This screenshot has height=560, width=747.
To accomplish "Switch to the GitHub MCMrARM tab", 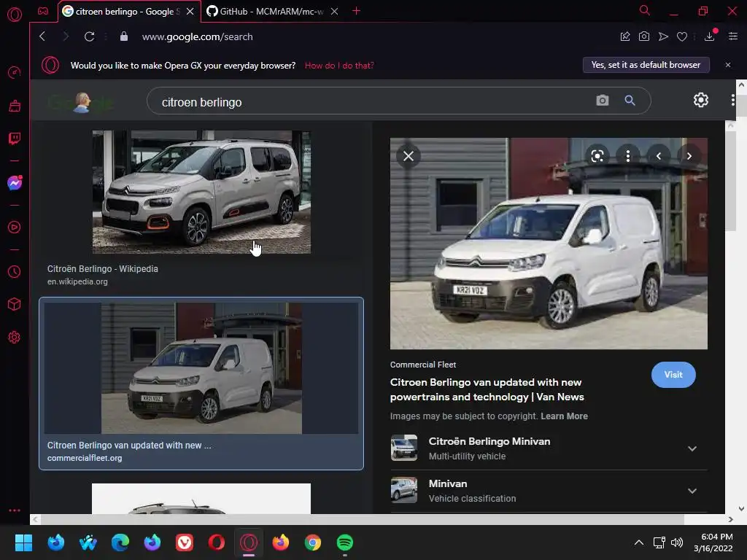I will click(266, 12).
